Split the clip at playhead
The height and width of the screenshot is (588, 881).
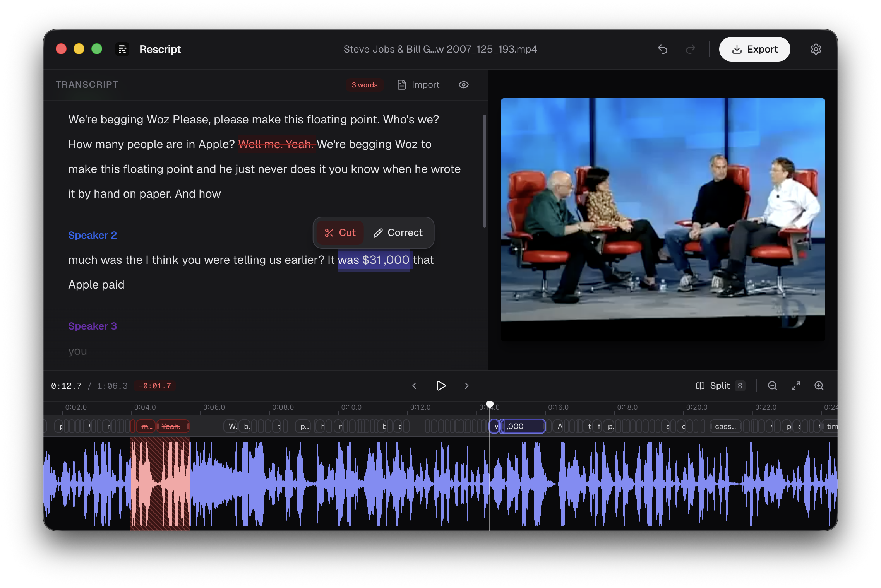(719, 386)
